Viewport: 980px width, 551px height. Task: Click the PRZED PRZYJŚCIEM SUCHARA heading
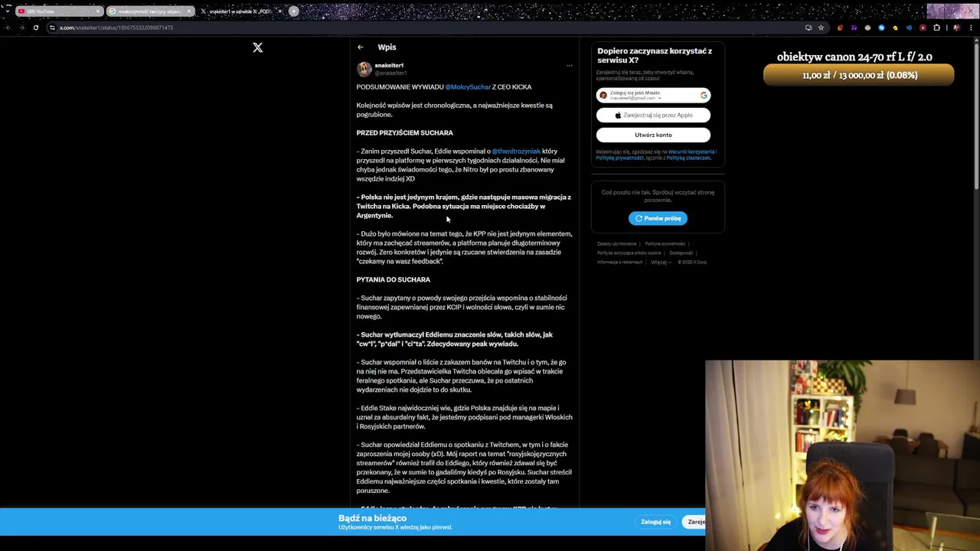point(404,133)
